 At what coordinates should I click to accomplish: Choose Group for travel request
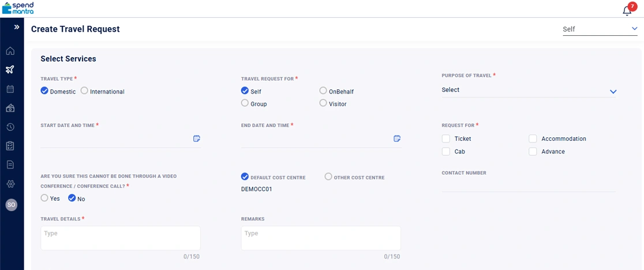[245, 103]
